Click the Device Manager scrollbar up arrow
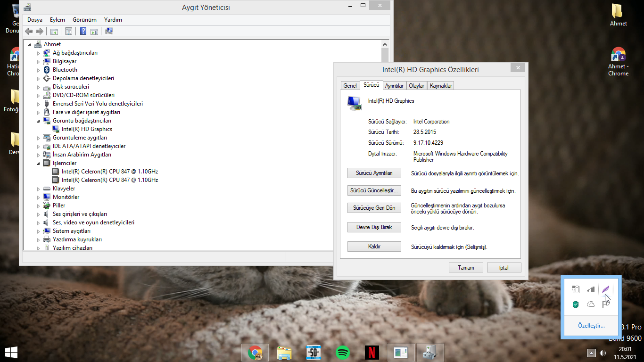This screenshot has height=362, width=644. pyautogui.click(x=385, y=44)
